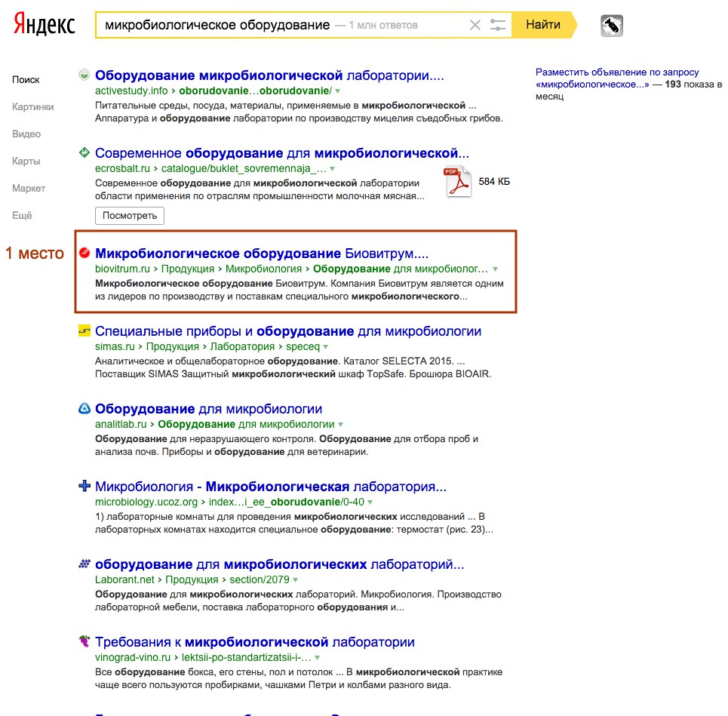The height and width of the screenshot is (716, 728).
Task: Switch to Карты search
Action: pos(26,161)
